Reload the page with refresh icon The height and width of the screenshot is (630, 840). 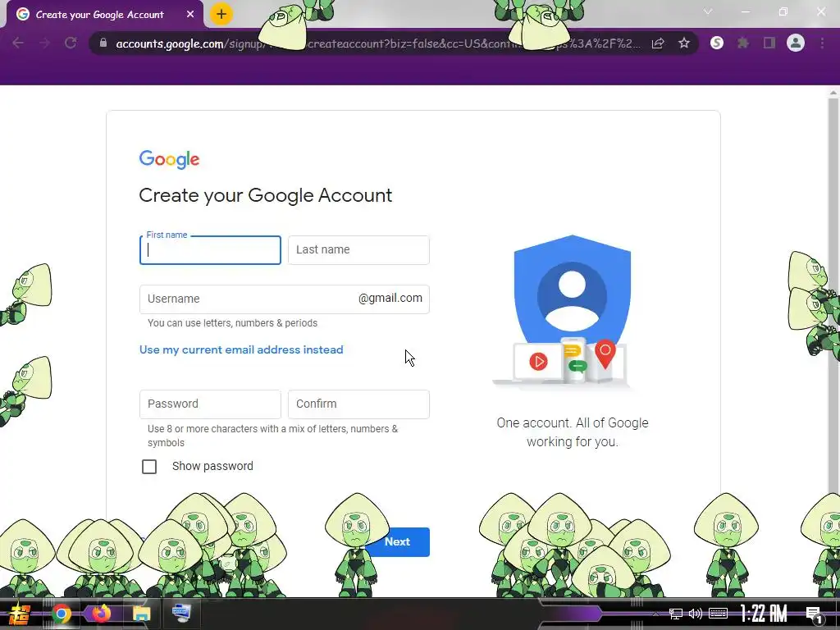click(71, 43)
